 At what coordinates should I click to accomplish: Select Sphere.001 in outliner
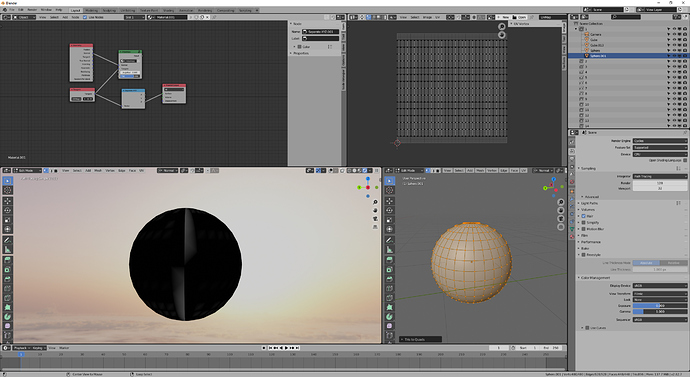[598, 56]
